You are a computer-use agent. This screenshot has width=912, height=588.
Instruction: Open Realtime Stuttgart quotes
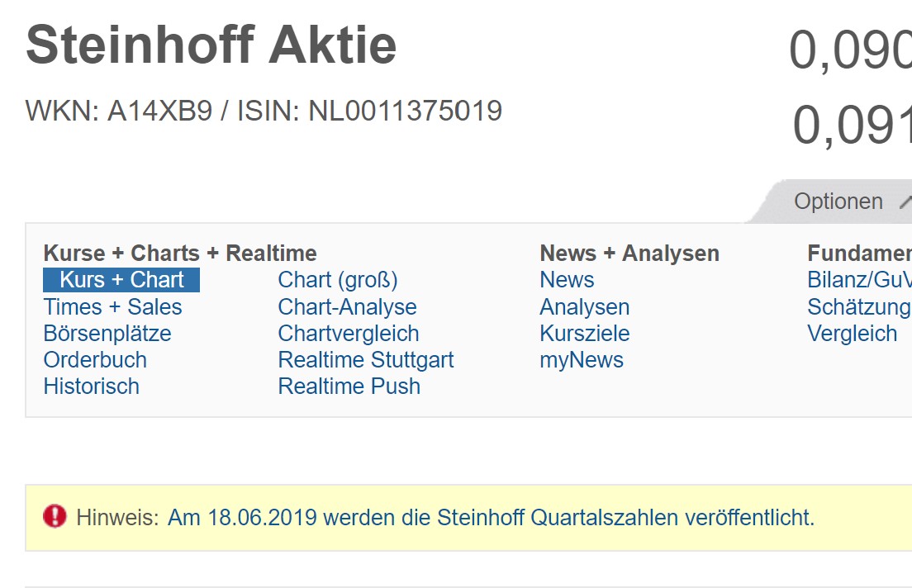(x=366, y=359)
